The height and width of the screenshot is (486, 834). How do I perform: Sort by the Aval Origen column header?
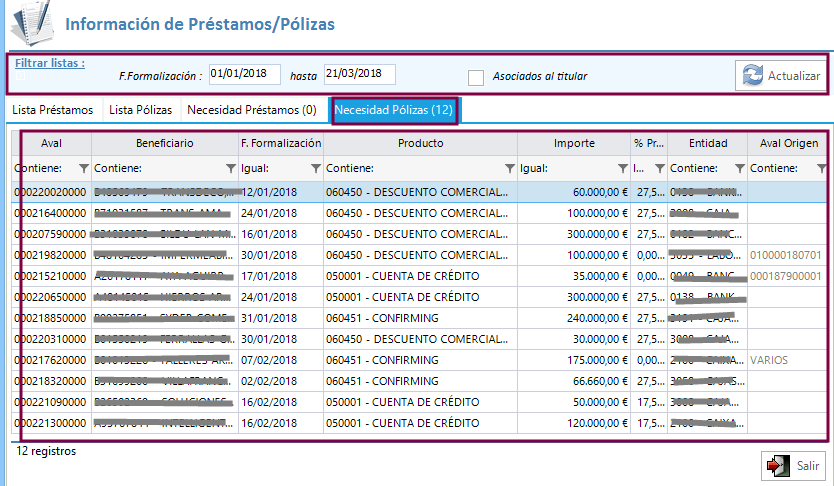coord(788,143)
